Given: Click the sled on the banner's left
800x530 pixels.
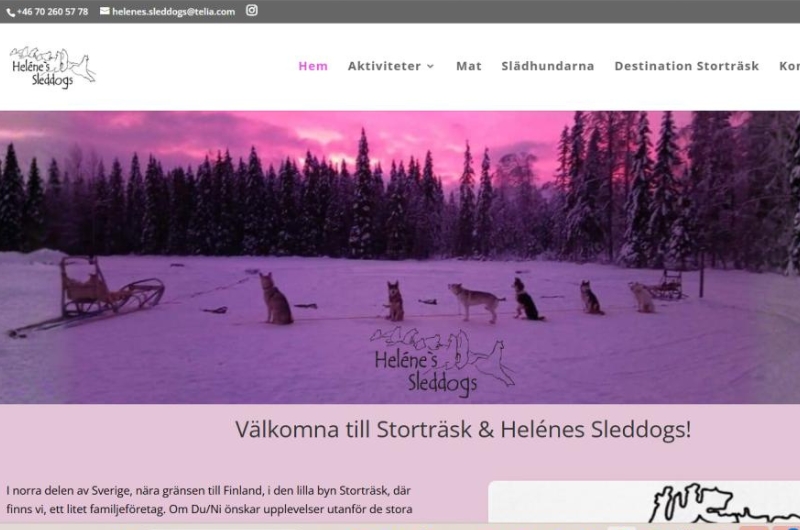Looking at the screenshot, I should point(86,297).
